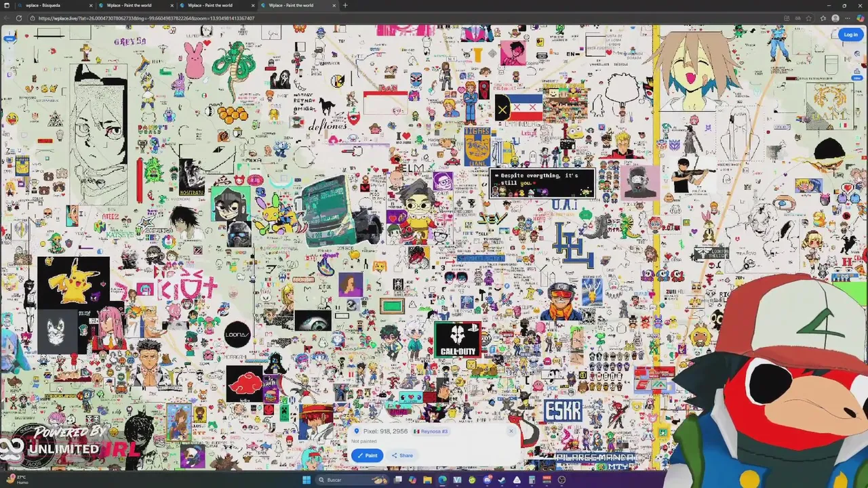Open the Copilot sidebar icon
This screenshot has height=488, width=868.
tap(861, 18)
